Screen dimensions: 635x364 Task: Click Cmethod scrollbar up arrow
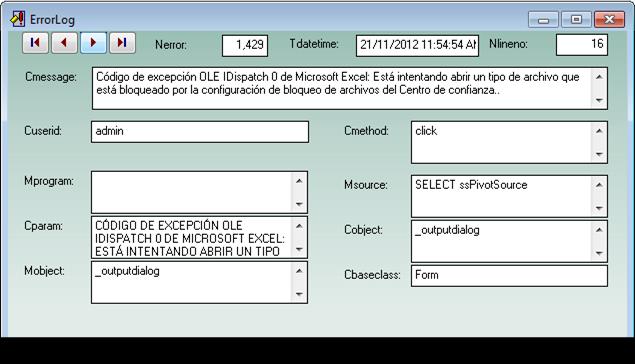point(599,131)
